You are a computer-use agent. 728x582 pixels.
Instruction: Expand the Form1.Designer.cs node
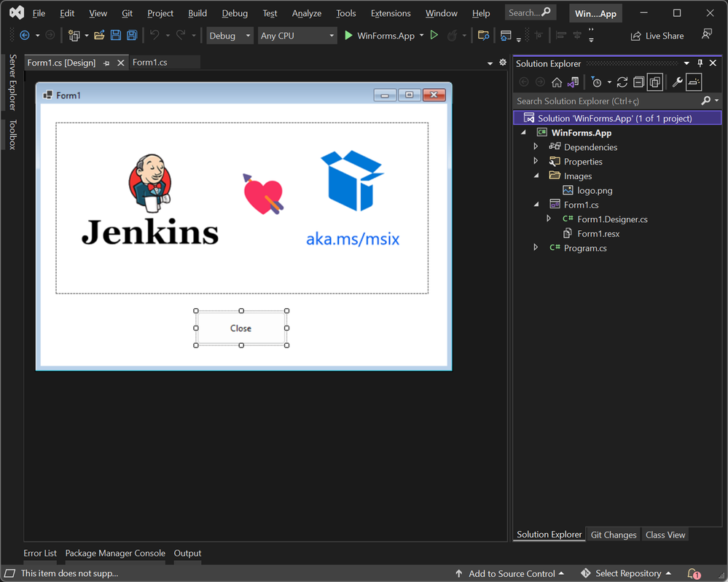pyautogui.click(x=549, y=219)
